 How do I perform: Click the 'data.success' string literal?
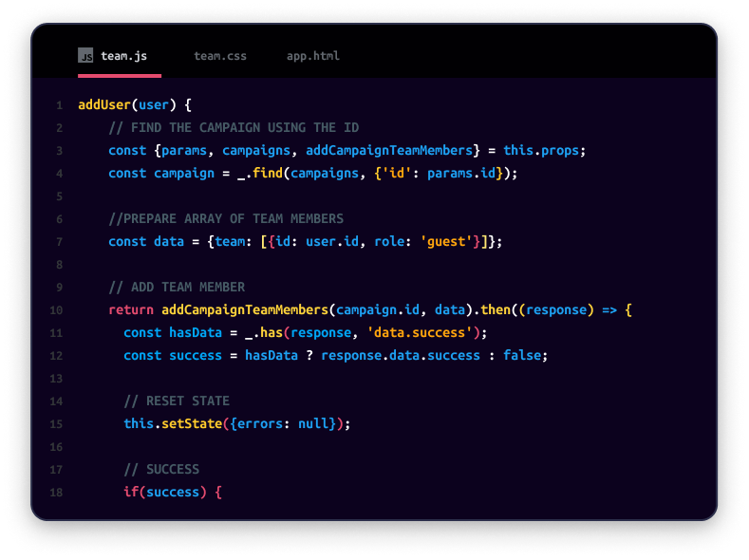(x=427, y=332)
